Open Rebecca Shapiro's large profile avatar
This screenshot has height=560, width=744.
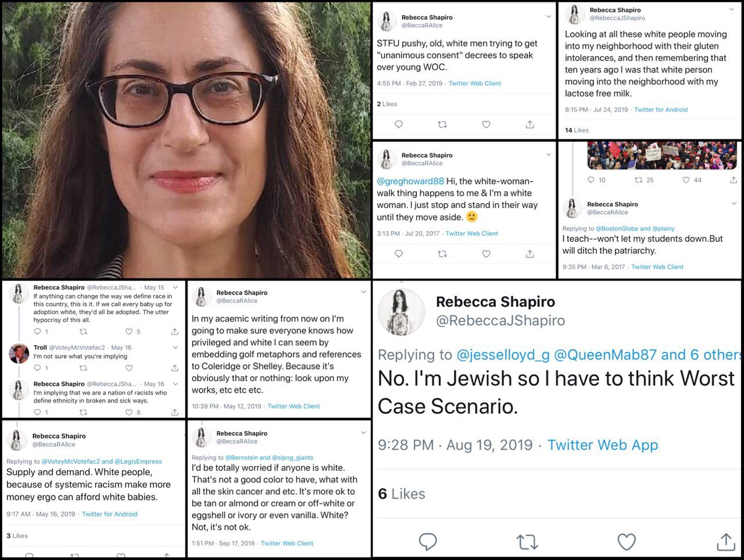pyautogui.click(x=401, y=311)
